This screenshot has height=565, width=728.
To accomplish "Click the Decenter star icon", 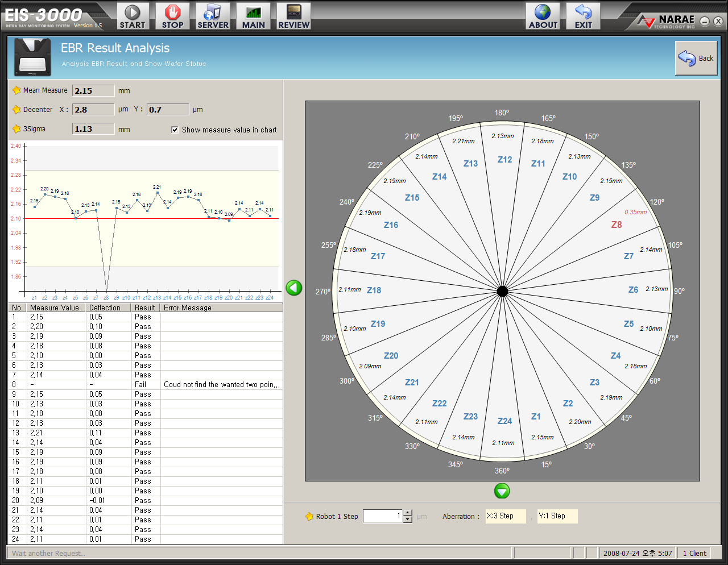I will point(16,109).
